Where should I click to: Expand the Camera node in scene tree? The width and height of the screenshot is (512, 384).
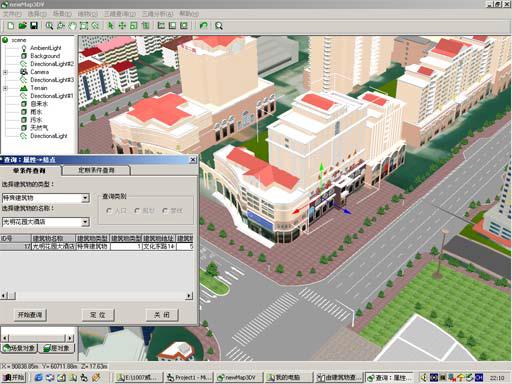click(5, 72)
